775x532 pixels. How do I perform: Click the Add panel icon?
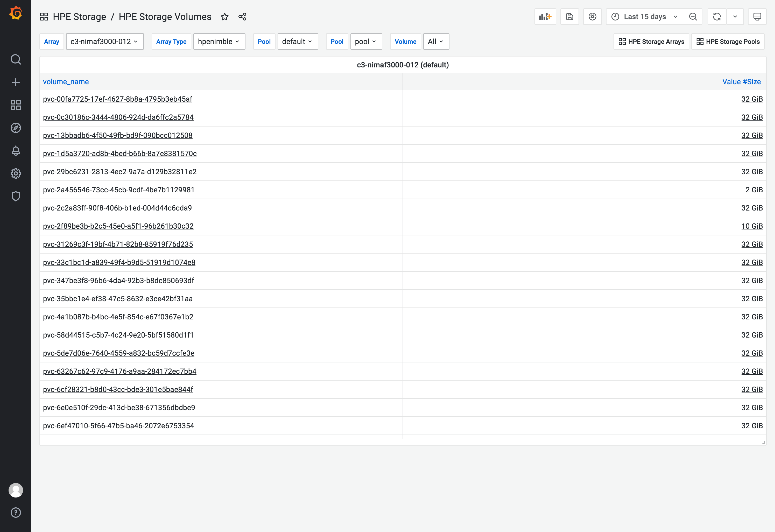pos(545,17)
